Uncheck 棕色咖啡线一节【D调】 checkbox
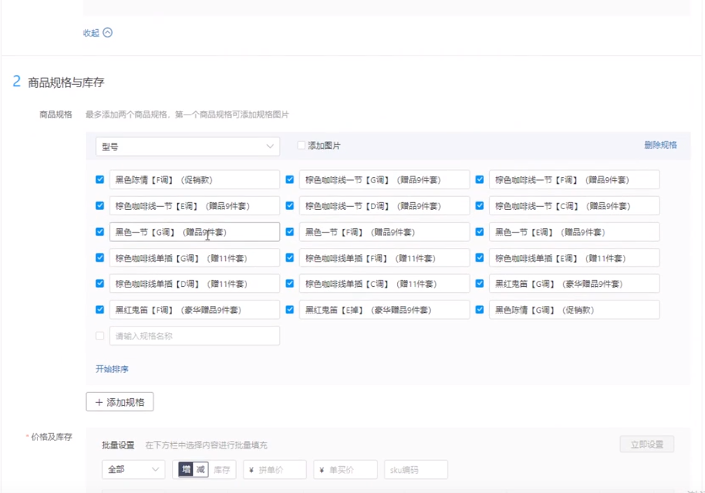Screen dimensions: 705x493 click(290, 206)
